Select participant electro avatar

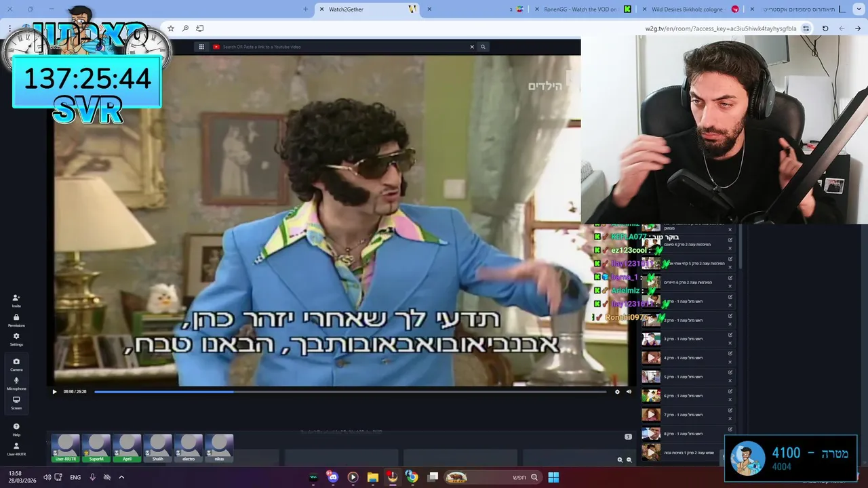tap(189, 448)
